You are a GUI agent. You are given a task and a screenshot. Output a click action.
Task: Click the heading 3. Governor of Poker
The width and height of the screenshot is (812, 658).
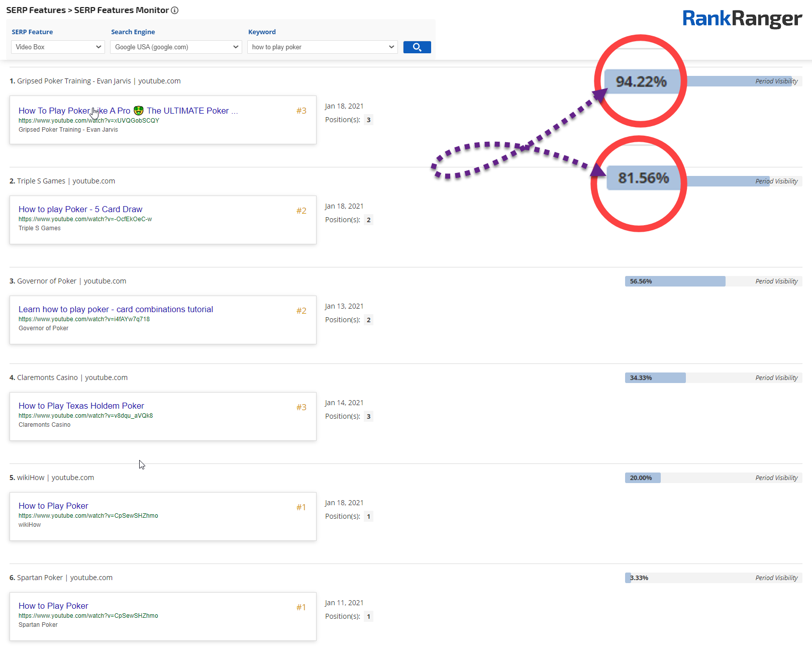(68, 281)
